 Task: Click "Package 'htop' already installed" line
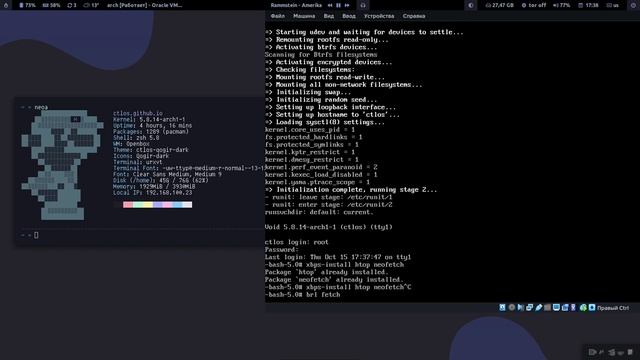click(327, 272)
